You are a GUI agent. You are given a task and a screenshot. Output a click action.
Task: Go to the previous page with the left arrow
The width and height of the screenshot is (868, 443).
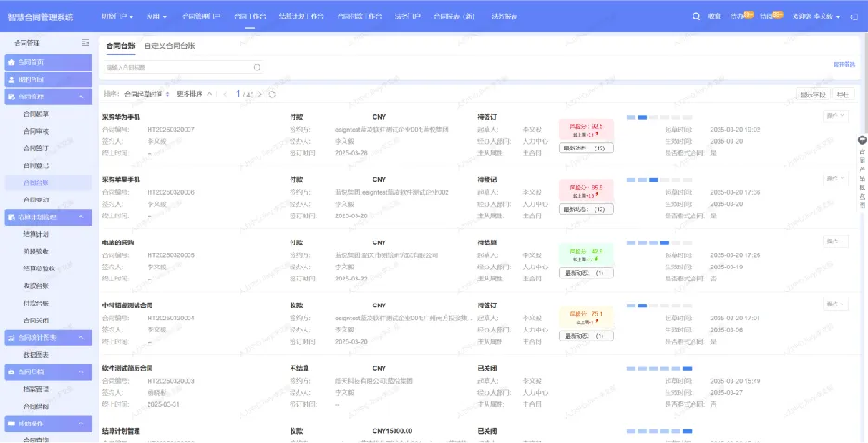coord(226,94)
